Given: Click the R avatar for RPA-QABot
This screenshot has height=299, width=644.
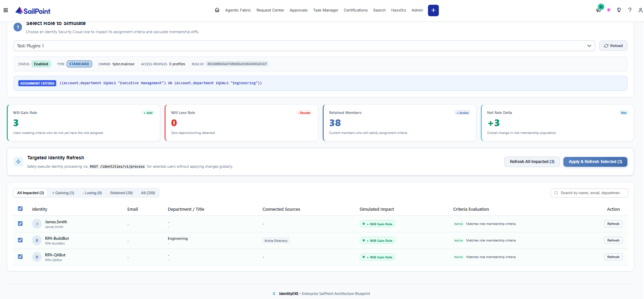Looking at the screenshot, I should click(x=37, y=257).
